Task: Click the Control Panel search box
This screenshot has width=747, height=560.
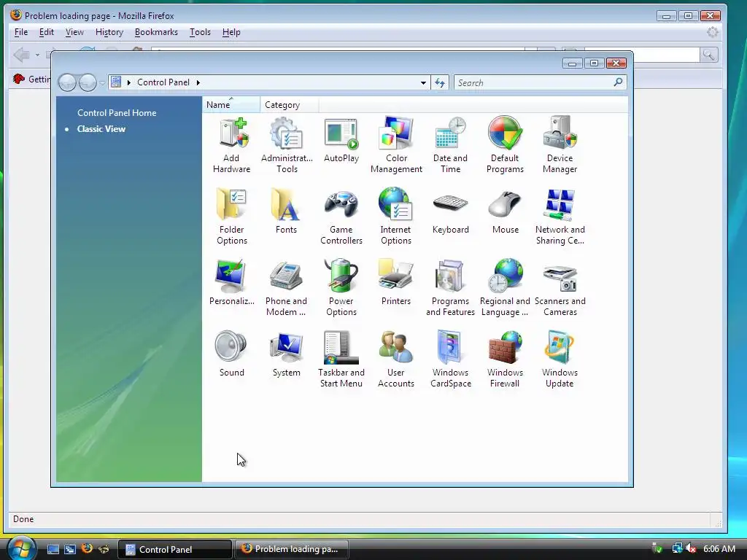Action: click(x=533, y=83)
